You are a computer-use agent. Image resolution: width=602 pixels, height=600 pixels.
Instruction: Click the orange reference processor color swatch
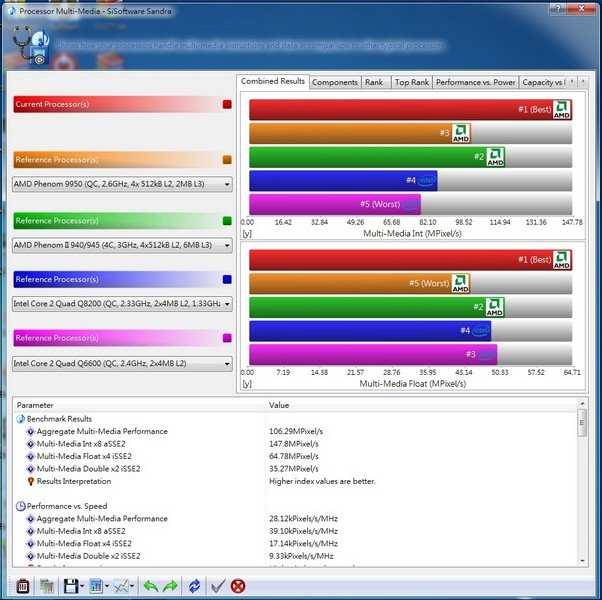[227, 160]
